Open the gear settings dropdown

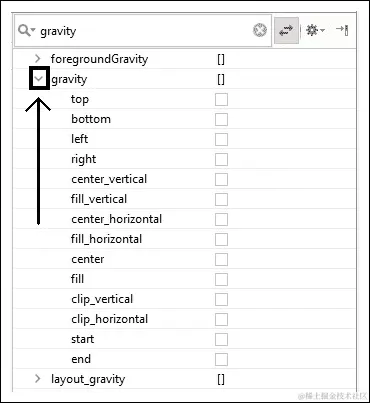coord(315,30)
